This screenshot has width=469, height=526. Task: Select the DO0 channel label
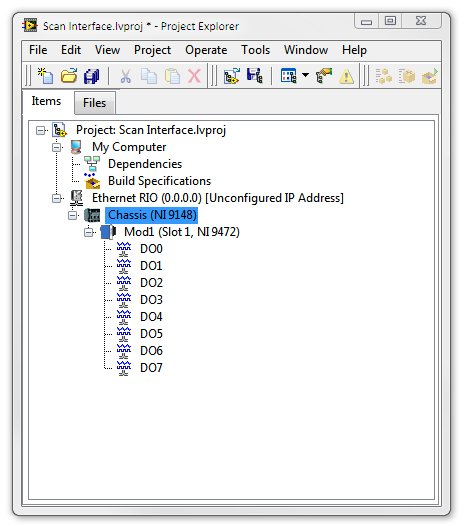click(x=151, y=249)
